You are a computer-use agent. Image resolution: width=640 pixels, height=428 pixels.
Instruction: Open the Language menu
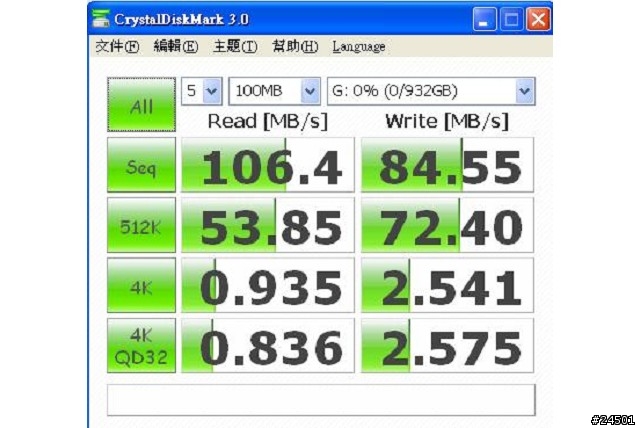(358, 47)
